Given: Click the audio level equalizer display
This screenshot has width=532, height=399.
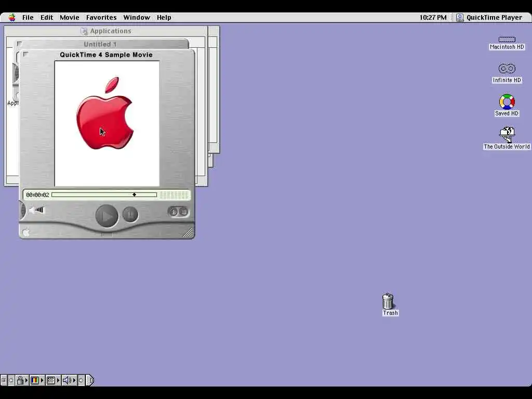Looking at the screenshot, I should tap(174, 195).
